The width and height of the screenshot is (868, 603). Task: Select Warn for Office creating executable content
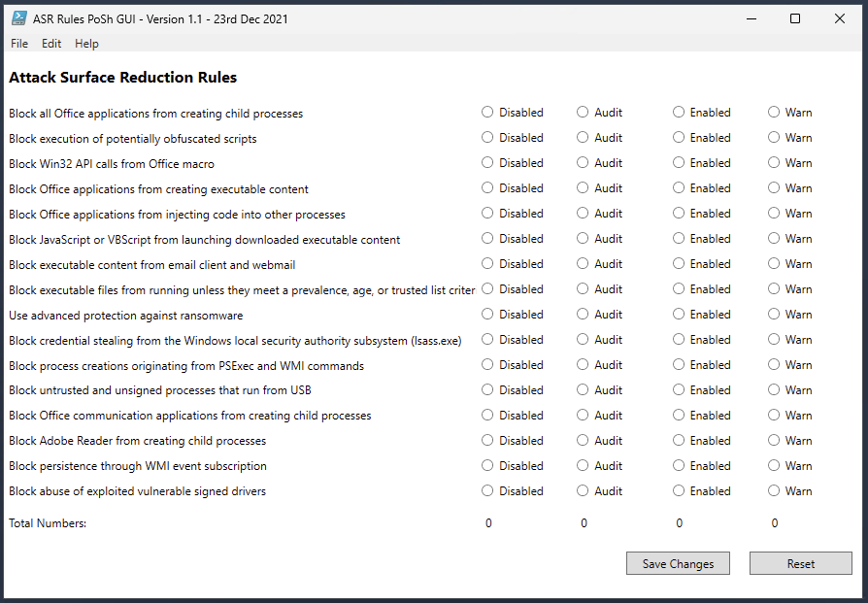pos(774,188)
